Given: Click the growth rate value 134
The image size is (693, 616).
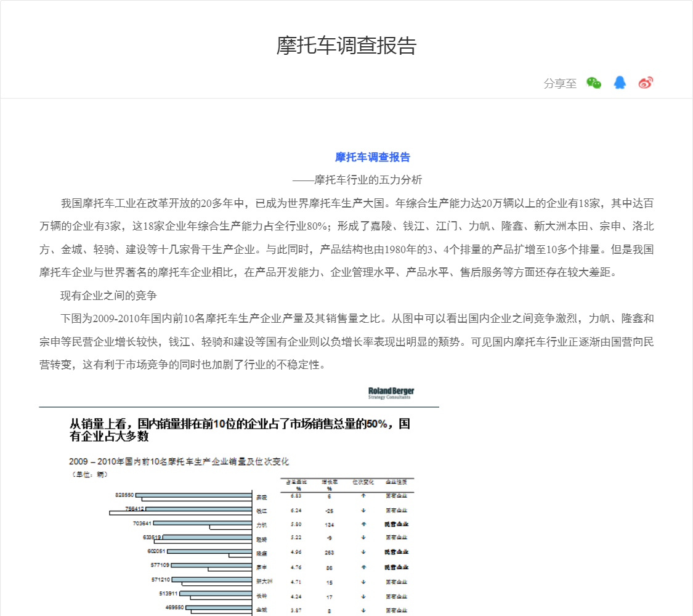Looking at the screenshot, I should click(x=330, y=525).
